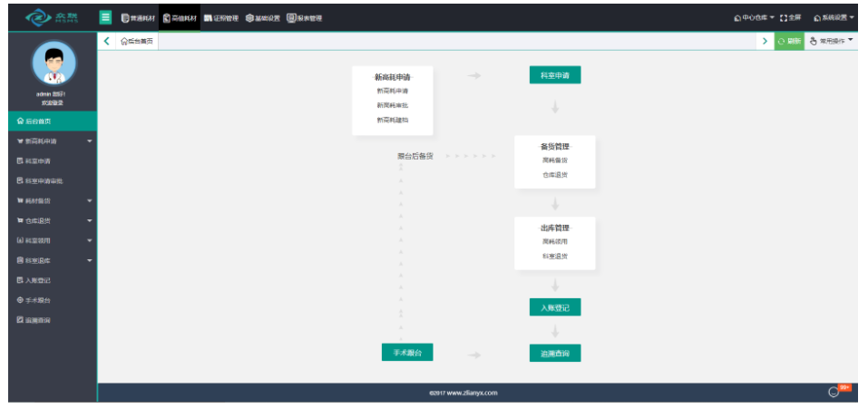Click the ©2017 www.zlianyx.com footer text
This screenshot has height=408, width=868.
pos(463,393)
